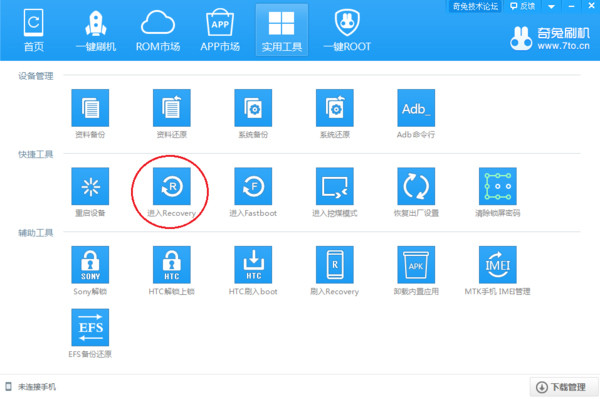Image resolution: width=600 pixels, height=399 pixels.
Task: Click the 未连接手机 connection status
Action: pos(31,387)
